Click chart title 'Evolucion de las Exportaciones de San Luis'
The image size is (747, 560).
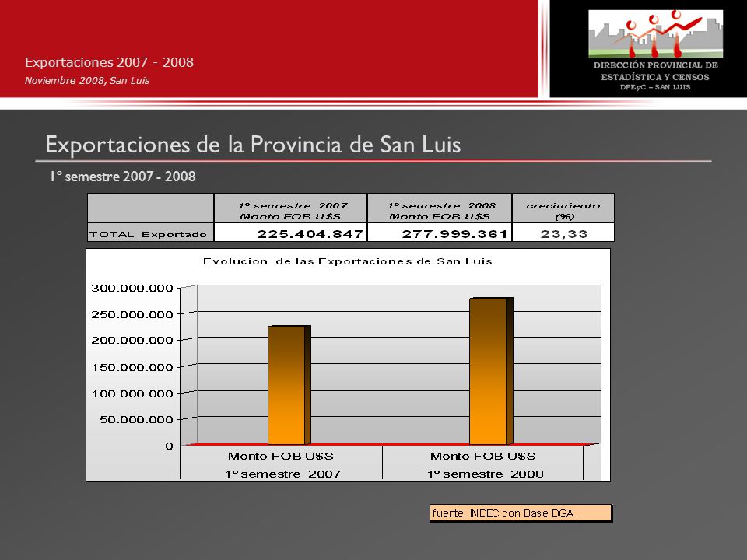point(348,261)
